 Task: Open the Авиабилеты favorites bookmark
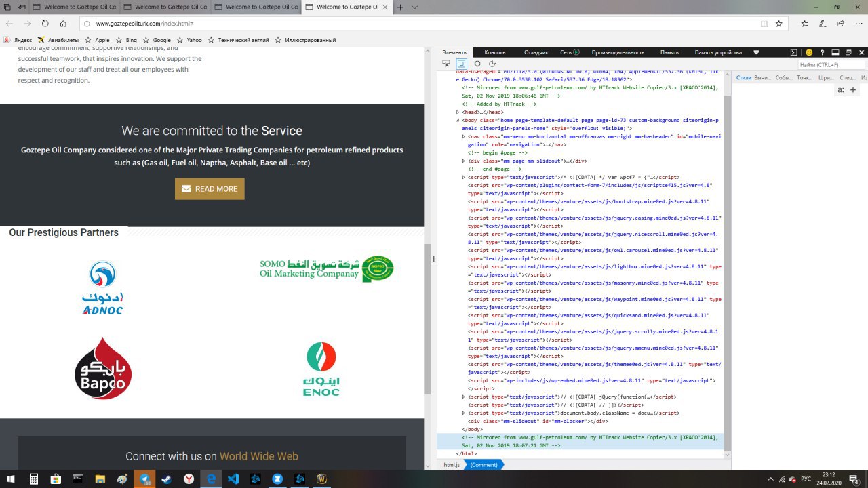coord(58,40)
